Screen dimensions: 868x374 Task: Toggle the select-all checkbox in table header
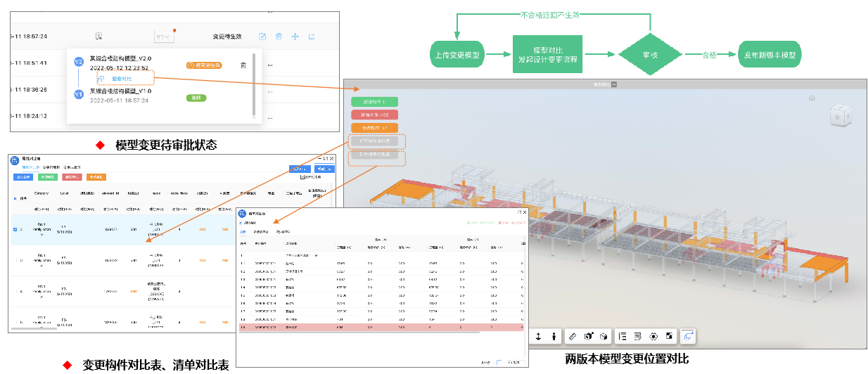(x=16, y=198)
